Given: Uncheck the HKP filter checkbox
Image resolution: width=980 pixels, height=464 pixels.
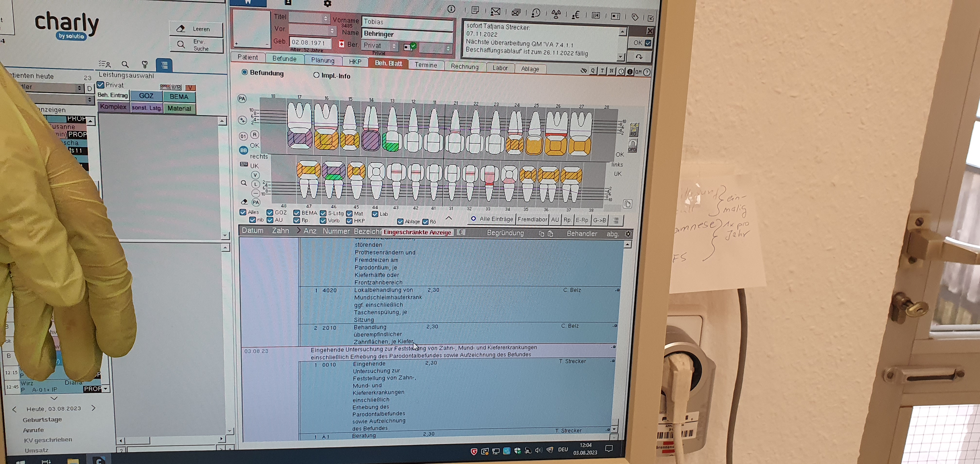Looking at the screenshot, I should 349,221.
